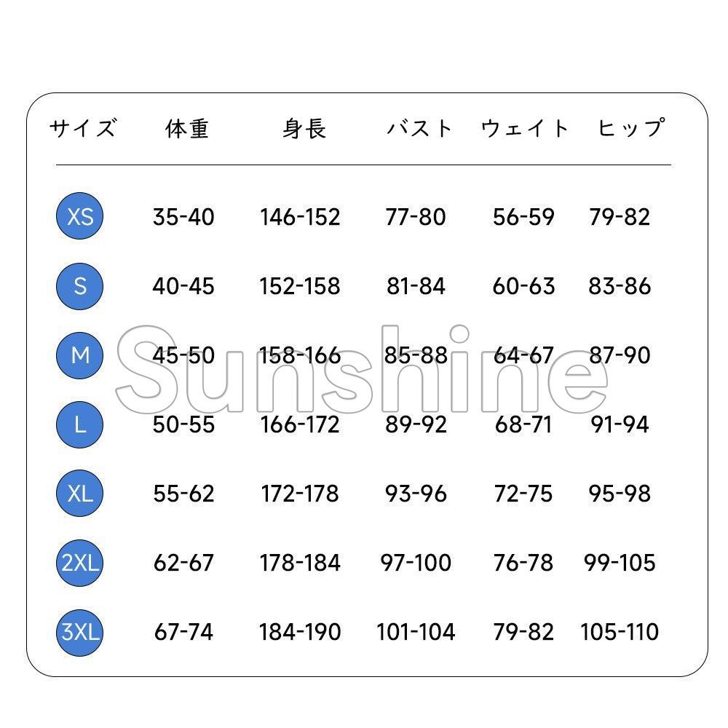Screen dimensions: 728x728
Task: Select the 72-75 waist value
Action: coord(523,494)
